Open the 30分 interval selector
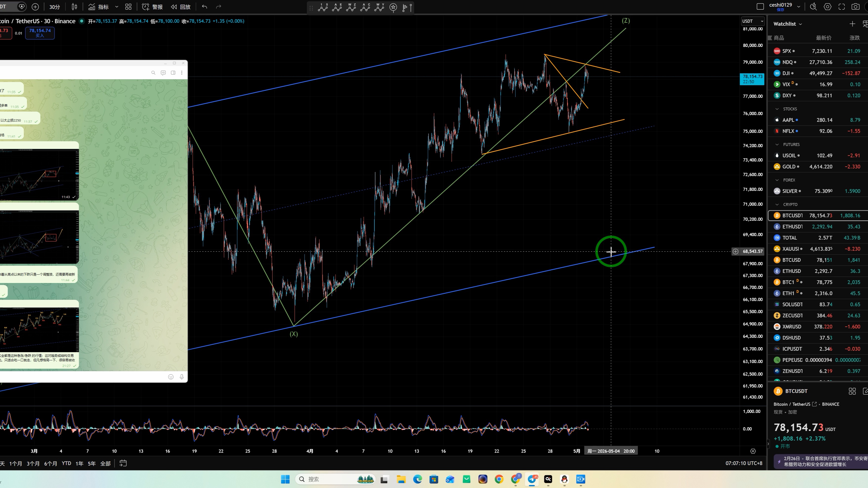 tap(55, 7)
